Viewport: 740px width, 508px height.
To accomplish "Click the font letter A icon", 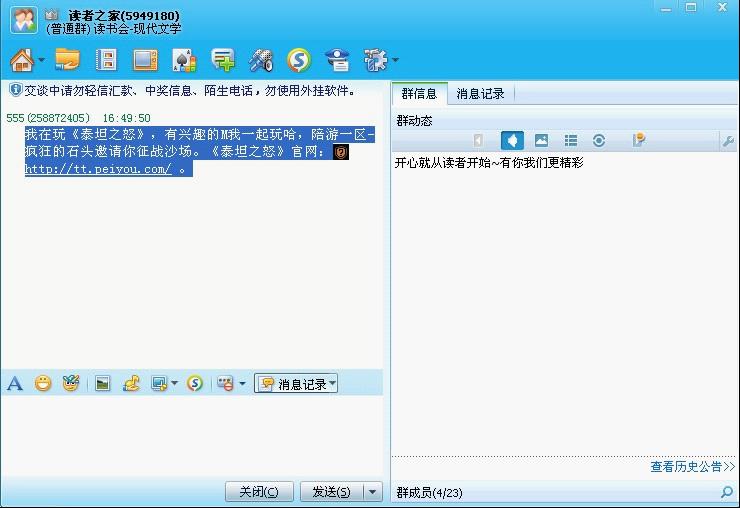I will click(15, 383).
